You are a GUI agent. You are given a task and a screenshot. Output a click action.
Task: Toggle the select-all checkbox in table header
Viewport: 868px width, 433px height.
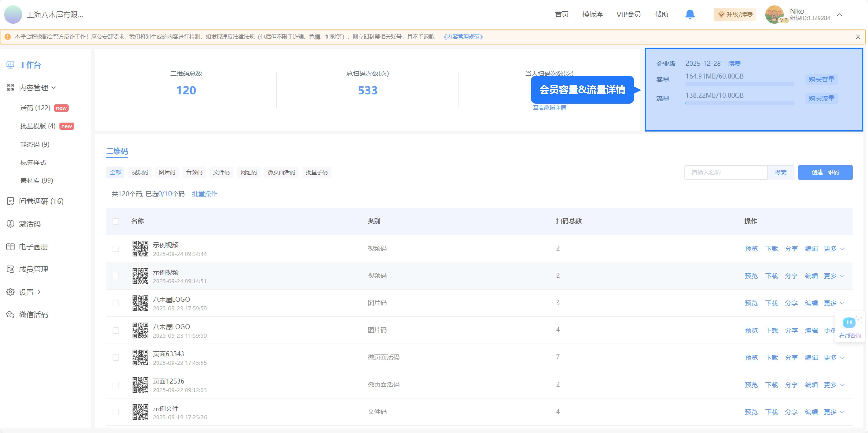tap(116, 221)
